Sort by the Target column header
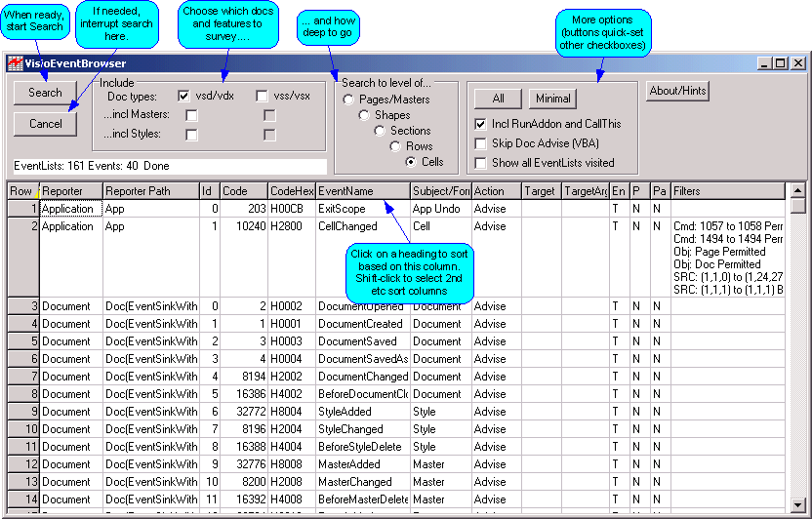This screenshot has height=519, width=812. (x=541, y=191)
